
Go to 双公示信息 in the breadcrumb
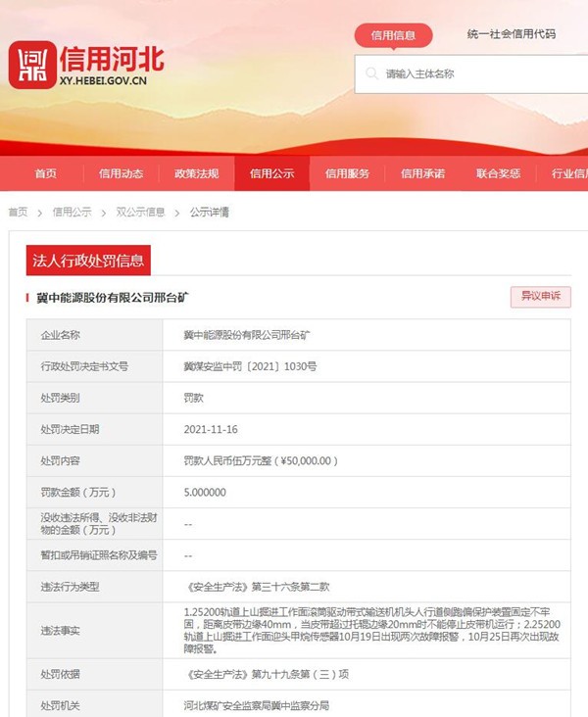click(x=140, y=213)
